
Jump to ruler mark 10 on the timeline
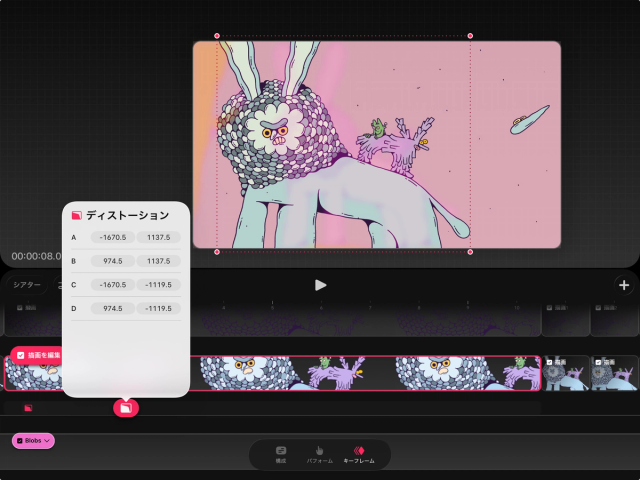point(516,307)
